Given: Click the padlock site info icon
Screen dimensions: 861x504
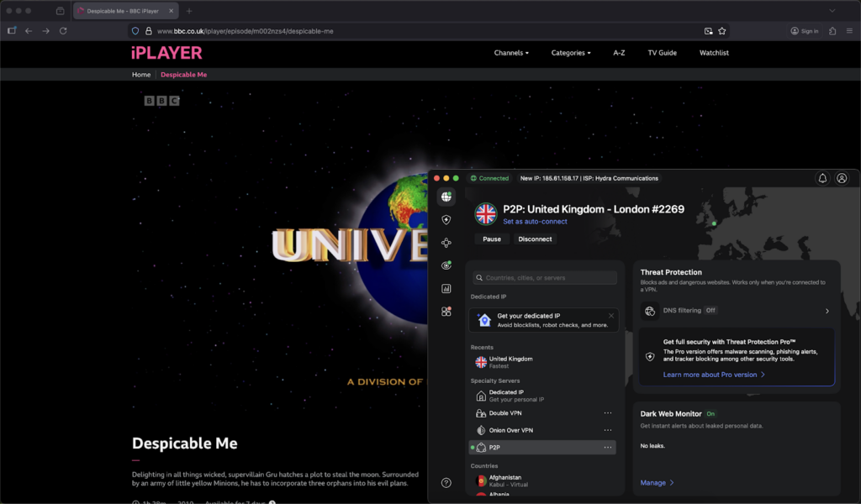Looking at the screenshot, I should point(148,31).
